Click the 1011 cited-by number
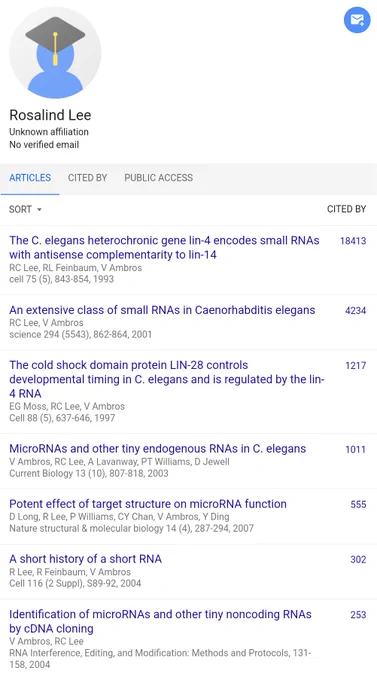 (x=356, y=449)
